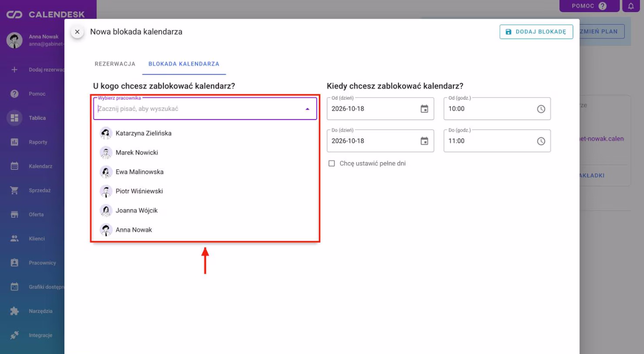Close the Nowa blokada kalendarza dialog

(77, 32)
